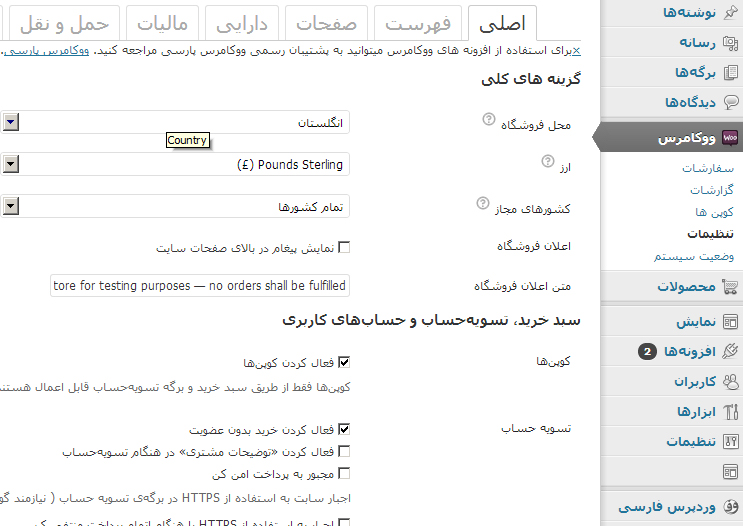Switch to the حمل و نقل tab

64,23
